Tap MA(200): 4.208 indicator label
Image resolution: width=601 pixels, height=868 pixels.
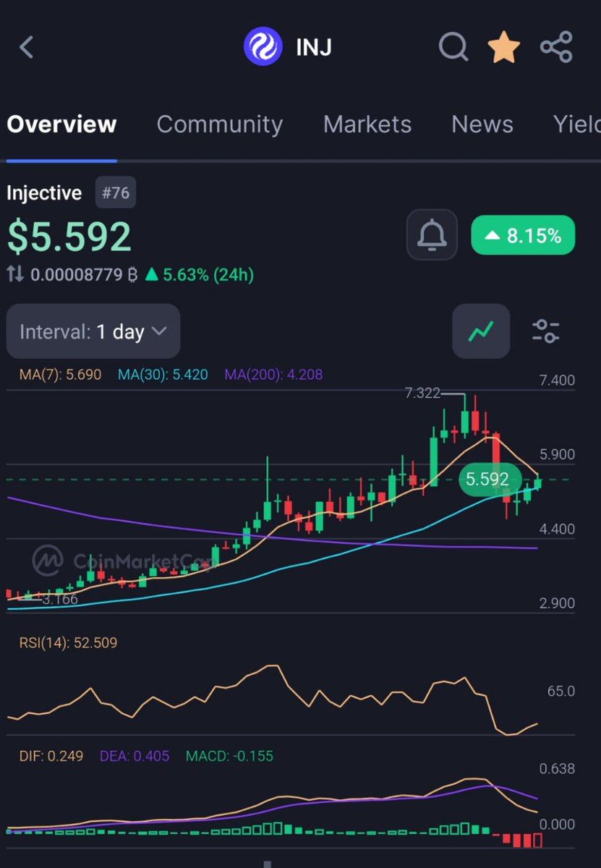tap(273, 375)
